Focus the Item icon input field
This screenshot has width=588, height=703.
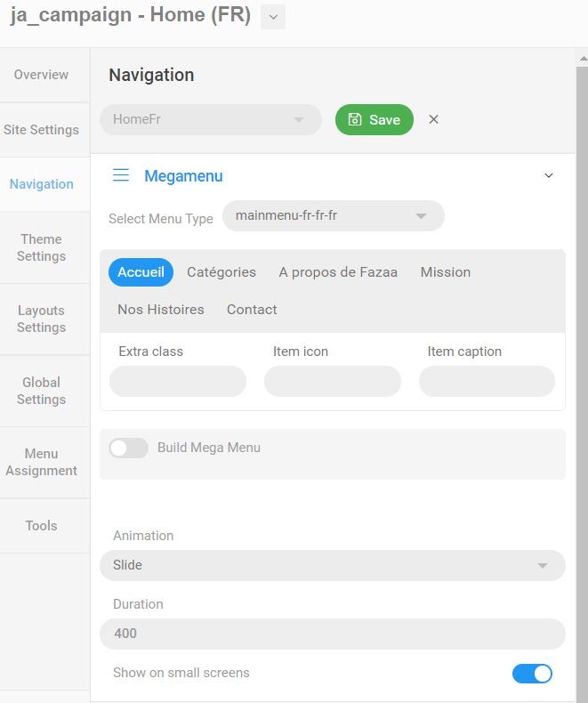(x=332, y=381)
